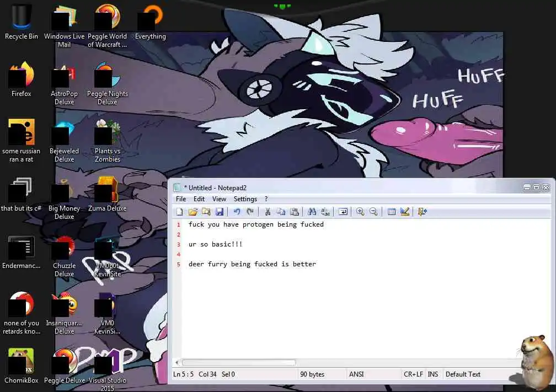The height and width of the screenshot is (392, 556).
Task: Select the AstroPop Deluxe shortcut
Action: [64, 84]
